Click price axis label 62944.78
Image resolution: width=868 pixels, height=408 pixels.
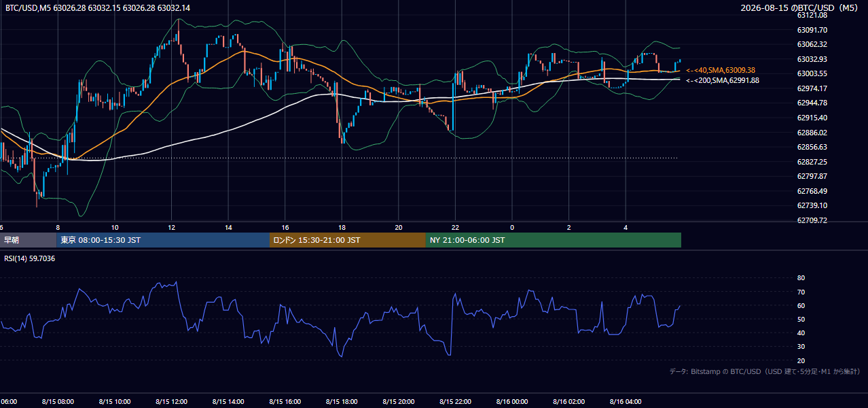click(812, 103)
